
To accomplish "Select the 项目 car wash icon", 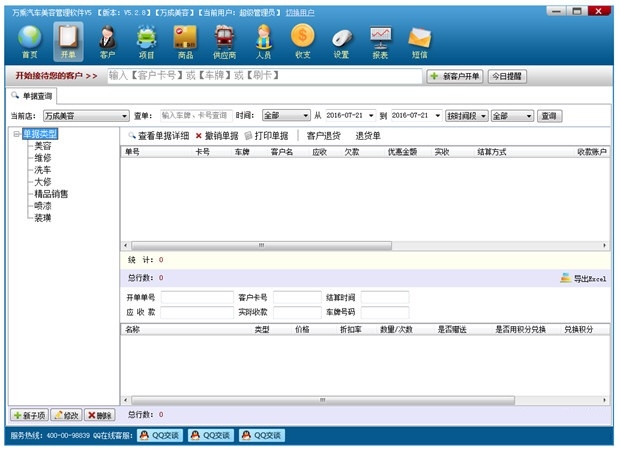I will [146, 42].
